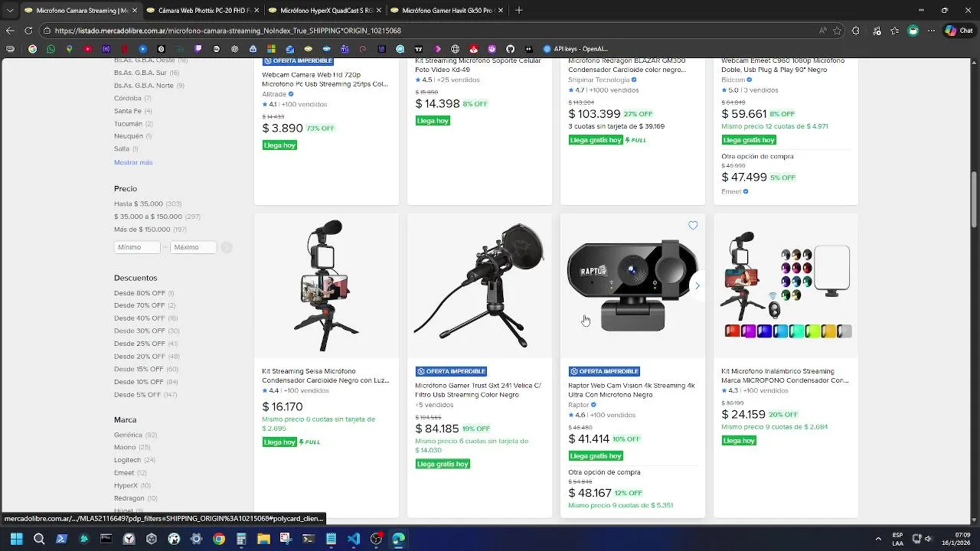This screenshot has height=551, width=980.
Task: Expand locations with Mostrar más
Action: coord(133,162)
